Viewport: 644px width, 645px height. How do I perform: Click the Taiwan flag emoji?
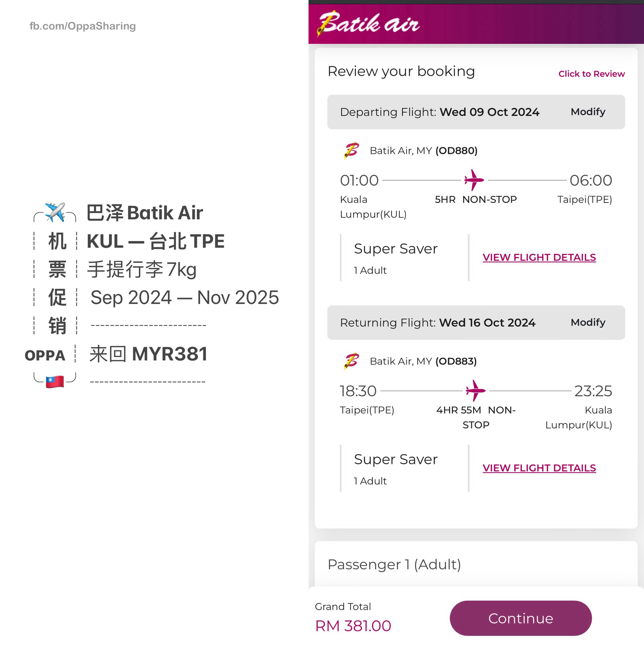tap(55, 382)
